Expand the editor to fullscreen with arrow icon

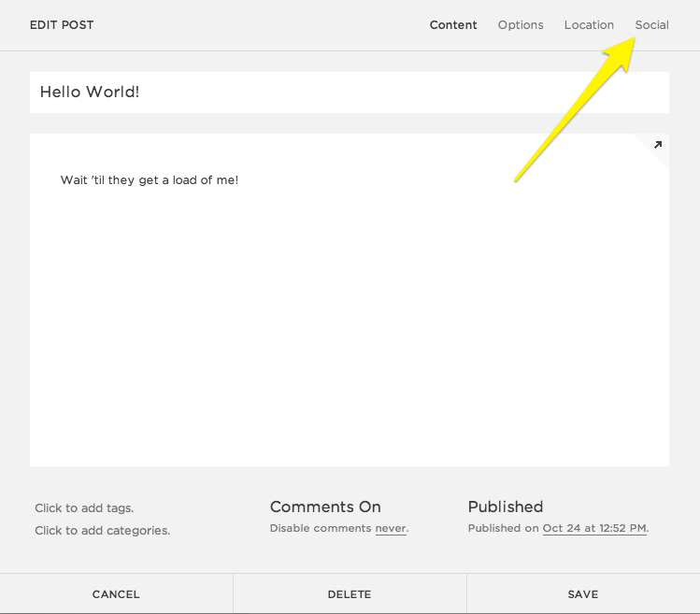click(658, 145)
